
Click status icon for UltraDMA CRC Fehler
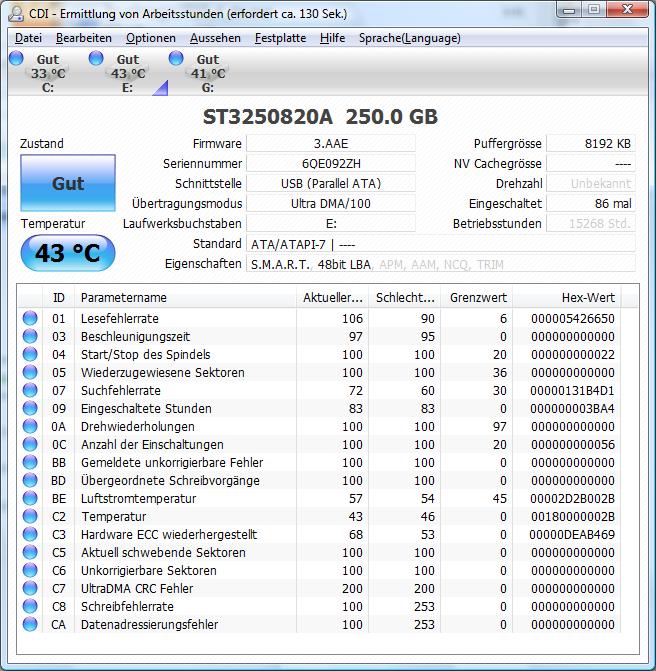pyautogui.click(x=30, y=588)
